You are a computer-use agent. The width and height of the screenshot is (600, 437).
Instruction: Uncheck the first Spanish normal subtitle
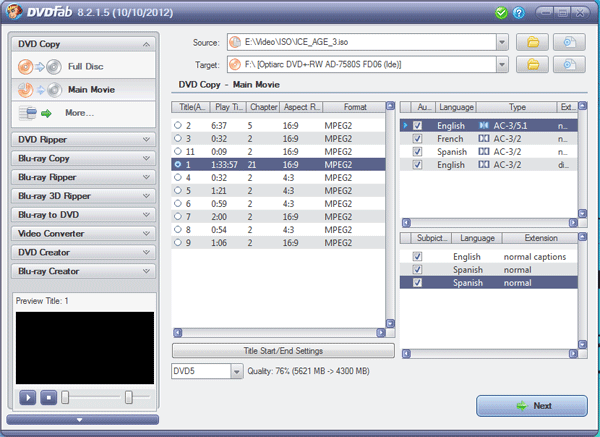417,269
